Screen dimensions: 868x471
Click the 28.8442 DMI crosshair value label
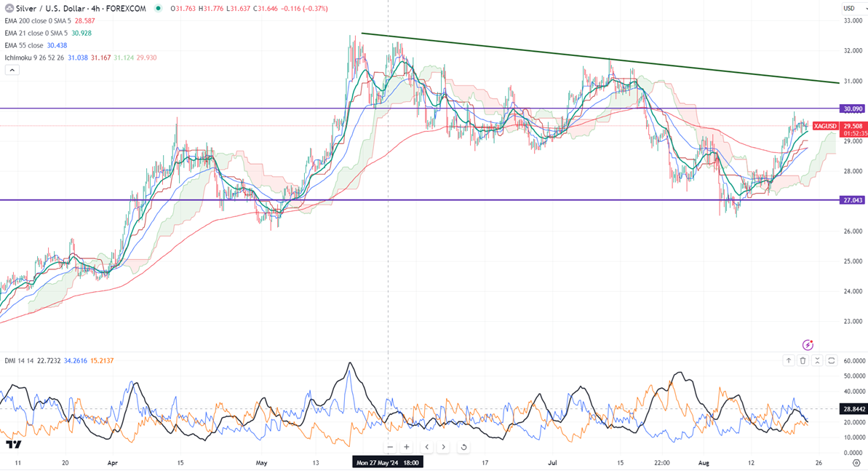(853, 409)
